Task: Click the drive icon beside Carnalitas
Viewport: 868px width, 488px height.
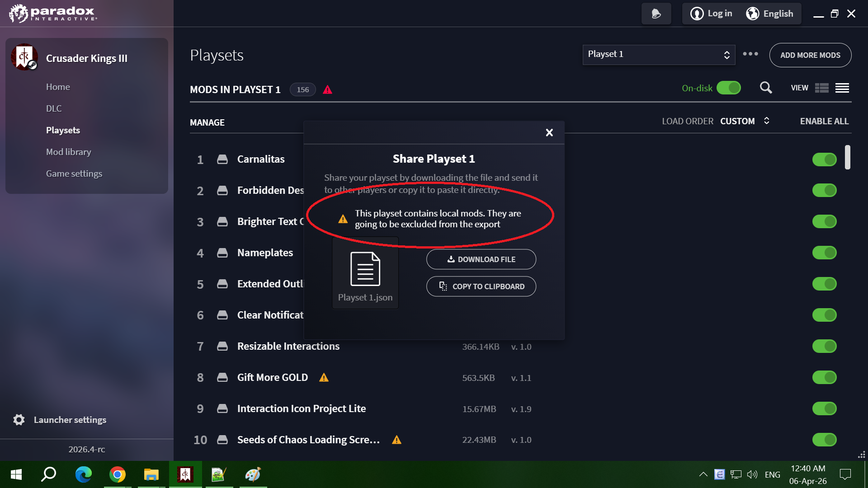Action: 222,159
